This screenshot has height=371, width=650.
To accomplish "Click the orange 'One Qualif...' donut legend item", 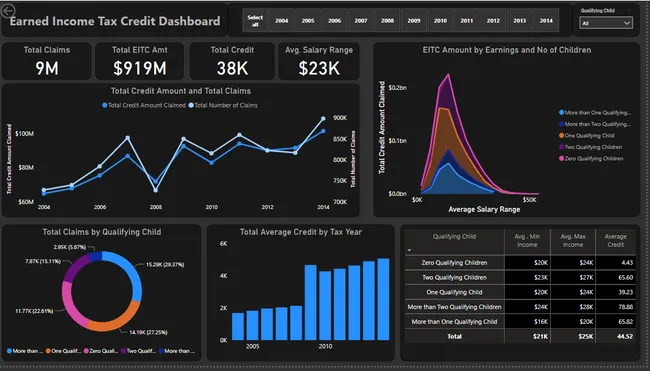I will [x=63, y=351].
